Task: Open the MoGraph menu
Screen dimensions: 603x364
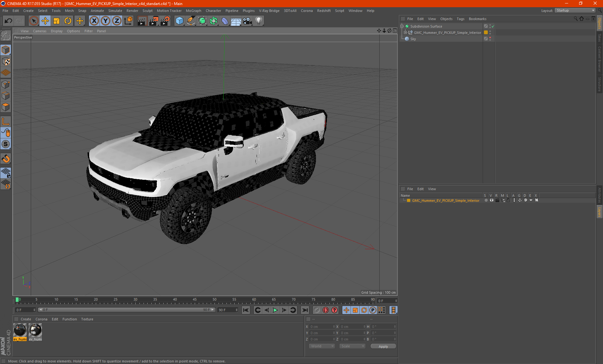Action: click(x=193, y=11)
